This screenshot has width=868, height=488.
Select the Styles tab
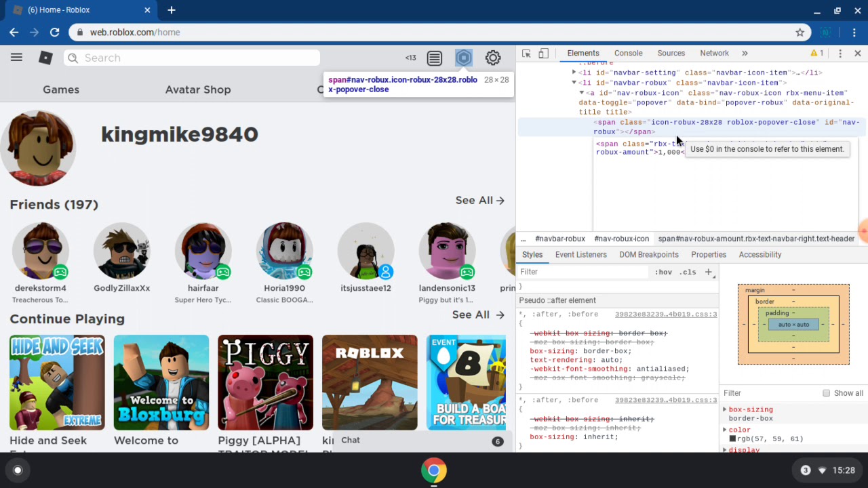click(532, 255)
